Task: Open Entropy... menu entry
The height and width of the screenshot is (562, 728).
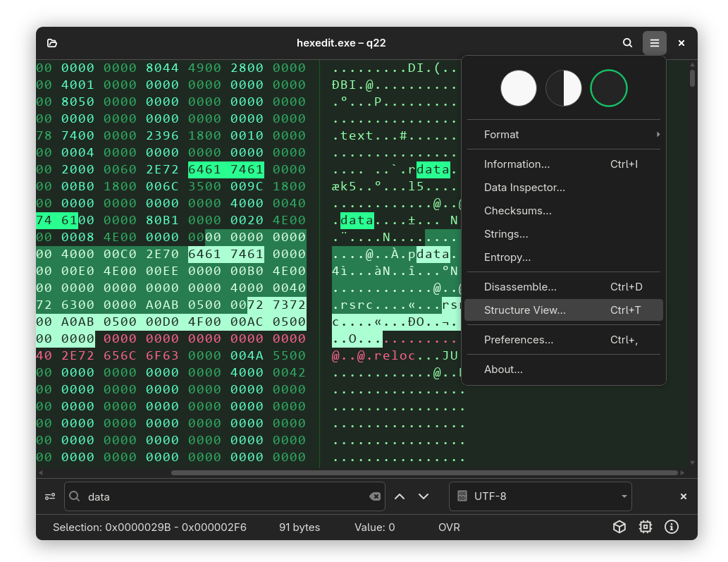Action: tap(564, 257)
